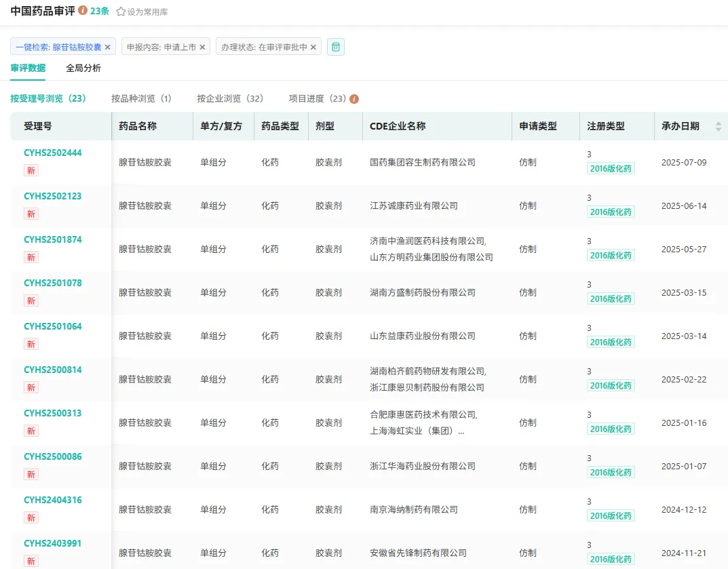Open the CYHS2500313 record link
The image size is (728, 569).
pyautogui.click(x=53, y=413)
